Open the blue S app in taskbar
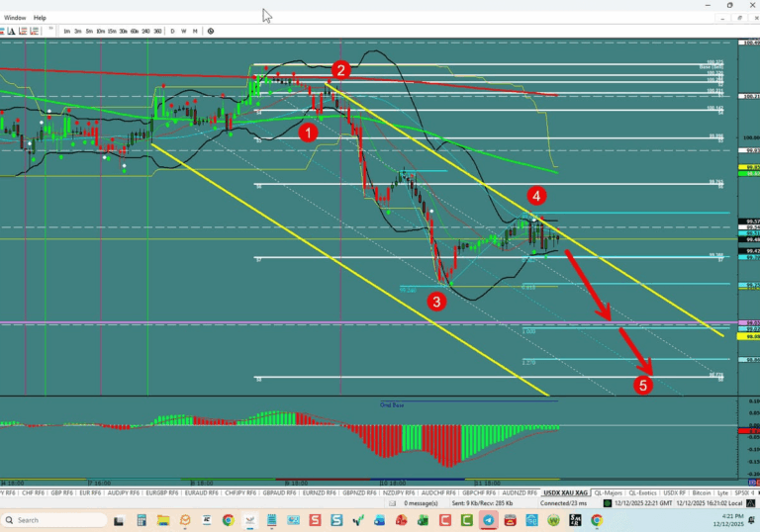Viewport: 760px width, 532px height. (336, 520)
